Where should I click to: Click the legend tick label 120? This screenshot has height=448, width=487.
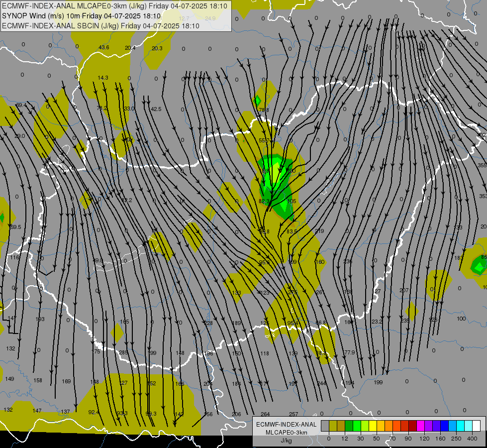click(x=424, y=439)
